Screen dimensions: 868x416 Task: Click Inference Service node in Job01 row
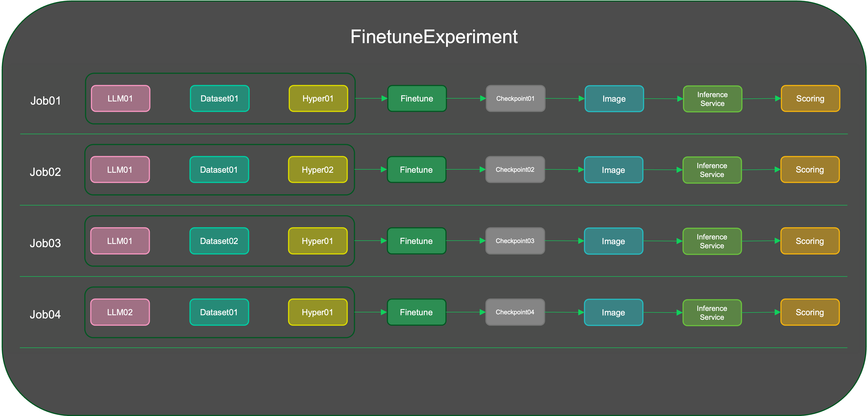[x=712, y=99]
